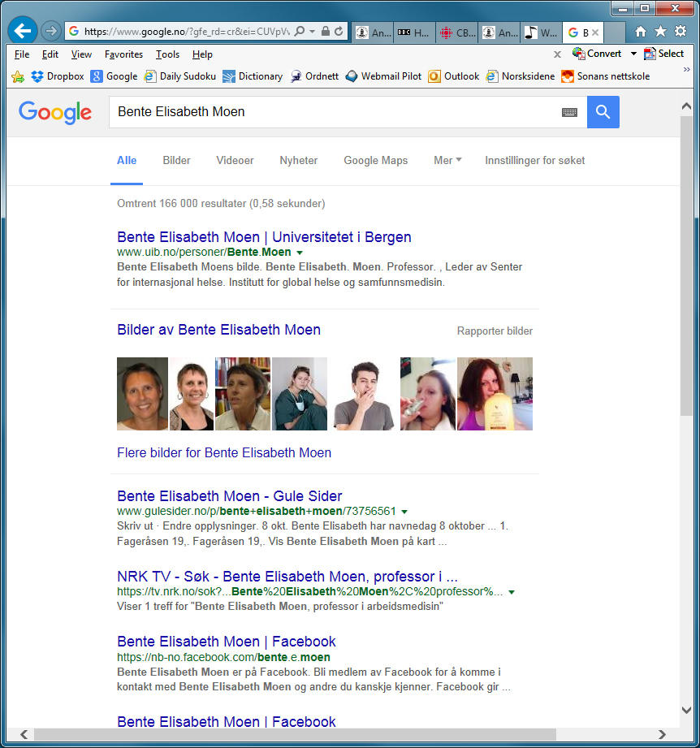
Task: Click Flere bilder for Bente Elisabeth Moen
Action: 224,452
